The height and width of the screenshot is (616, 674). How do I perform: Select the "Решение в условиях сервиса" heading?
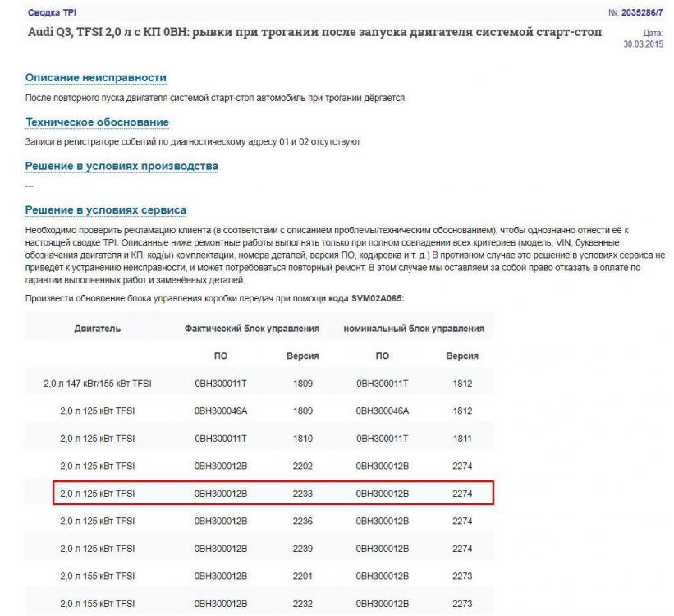point(106,210)
